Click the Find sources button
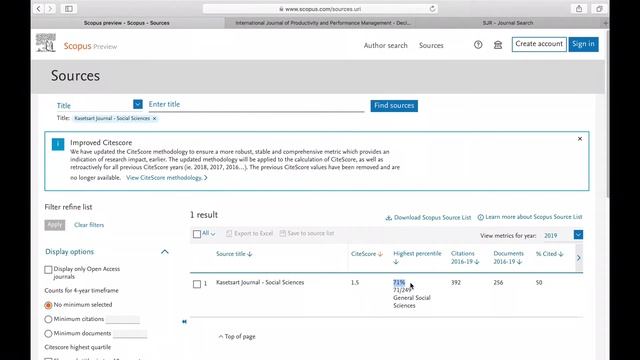The height and width of the screenshot is (360, 640). click(394, 106)
